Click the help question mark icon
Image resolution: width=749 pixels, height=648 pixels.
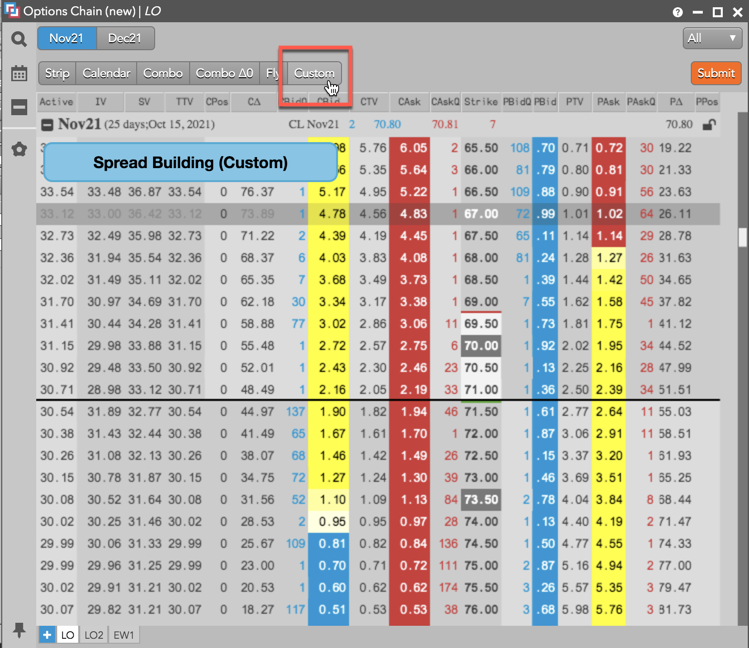(679, 12)
